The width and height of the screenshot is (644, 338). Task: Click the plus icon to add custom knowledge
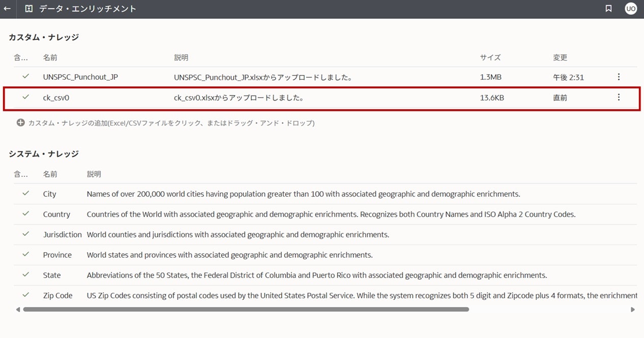tap(20, 122)
